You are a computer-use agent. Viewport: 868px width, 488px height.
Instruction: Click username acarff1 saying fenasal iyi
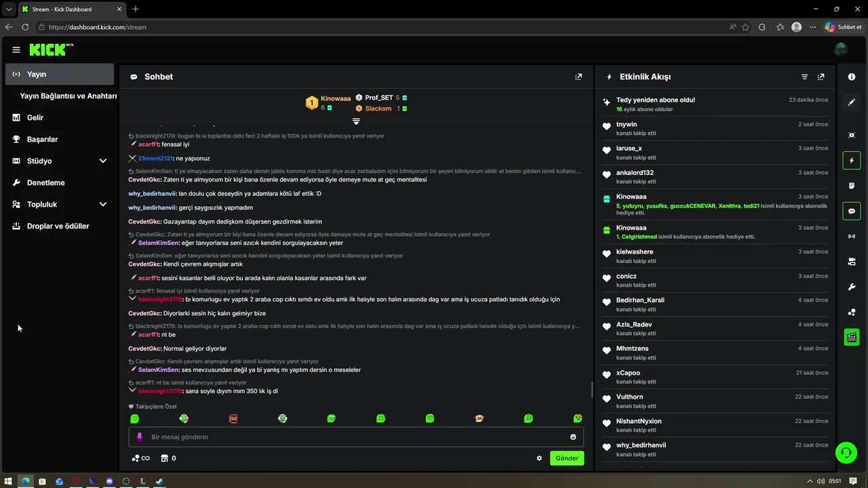149,144
